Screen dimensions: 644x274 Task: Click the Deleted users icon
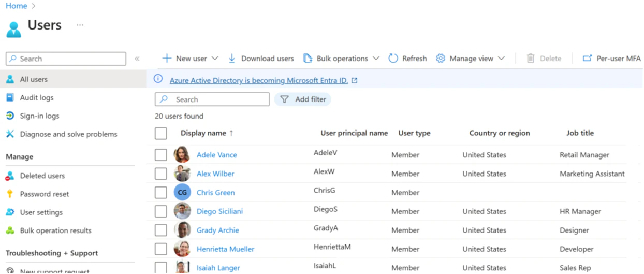10,176
